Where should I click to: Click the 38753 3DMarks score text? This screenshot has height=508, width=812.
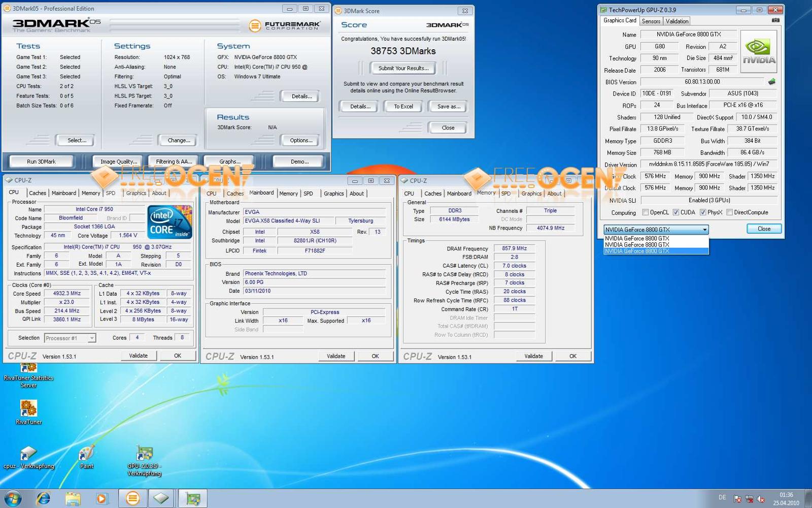click(403, 51)
